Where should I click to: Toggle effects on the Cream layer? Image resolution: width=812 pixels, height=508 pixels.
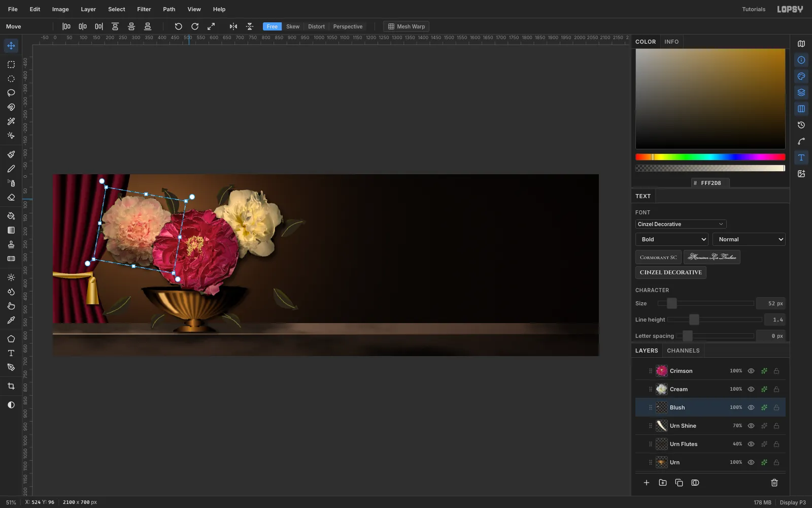coord(764,389)
